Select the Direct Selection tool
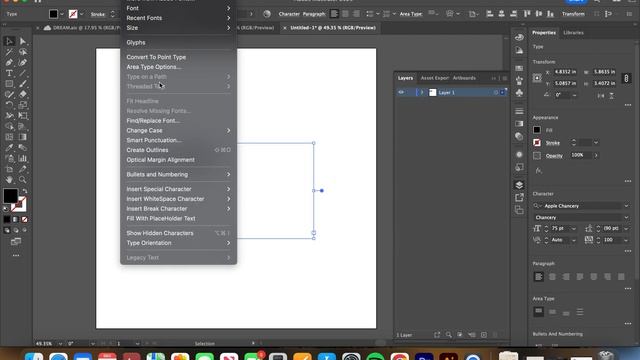Image resolution: width=640 pixels, height=360 pixels. coord(23,41)
